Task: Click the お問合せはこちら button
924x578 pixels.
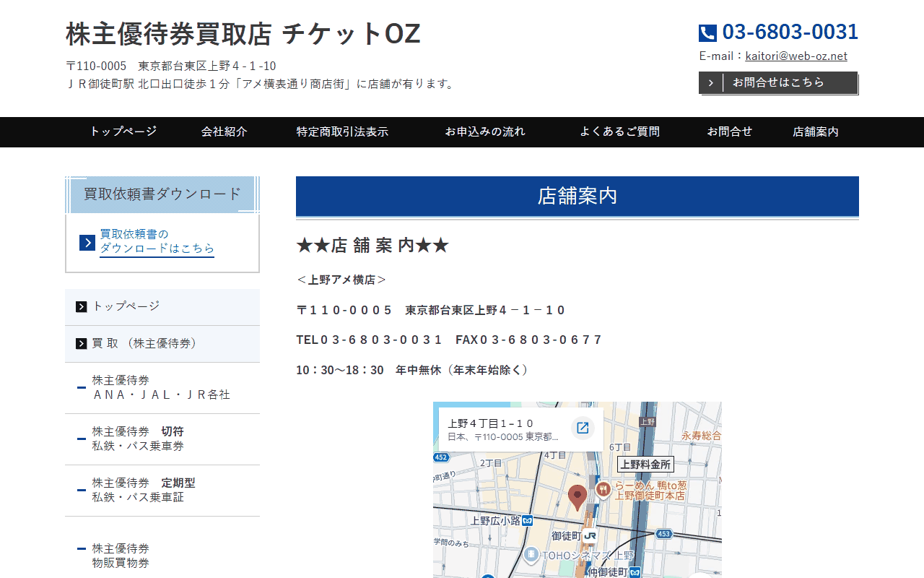Action: [778, 83]
